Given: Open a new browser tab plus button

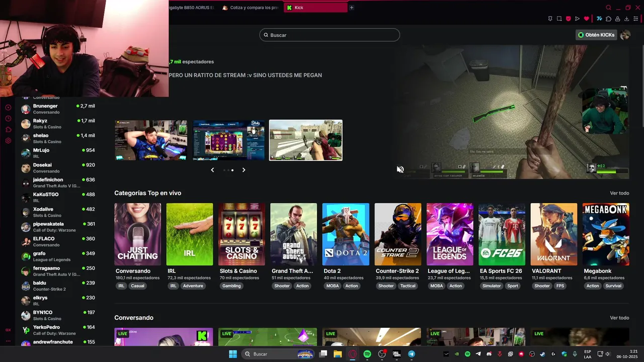Looking at the screenshot, I should coord(352,8).
